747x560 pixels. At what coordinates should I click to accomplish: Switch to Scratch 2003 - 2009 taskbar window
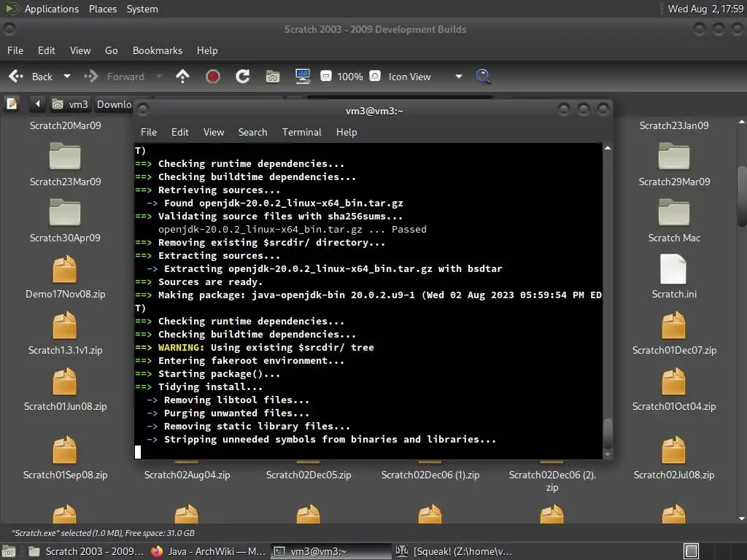point(86,551)
